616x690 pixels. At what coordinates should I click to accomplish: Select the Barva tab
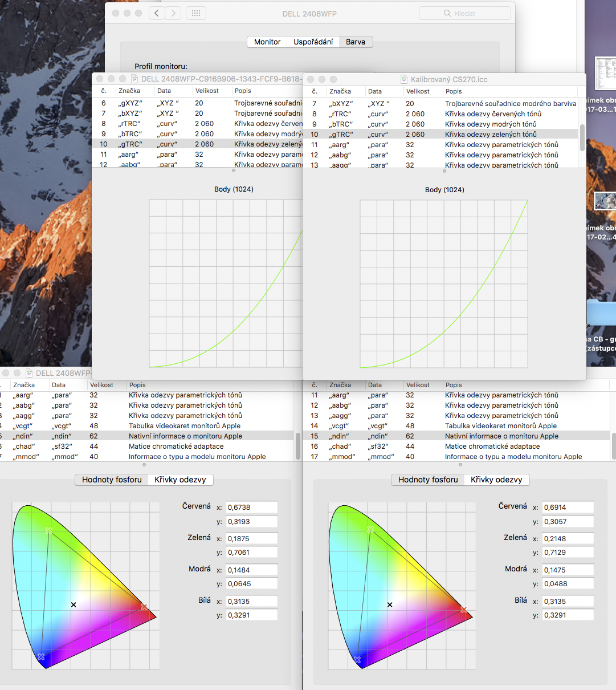click(x=356, y=42)
